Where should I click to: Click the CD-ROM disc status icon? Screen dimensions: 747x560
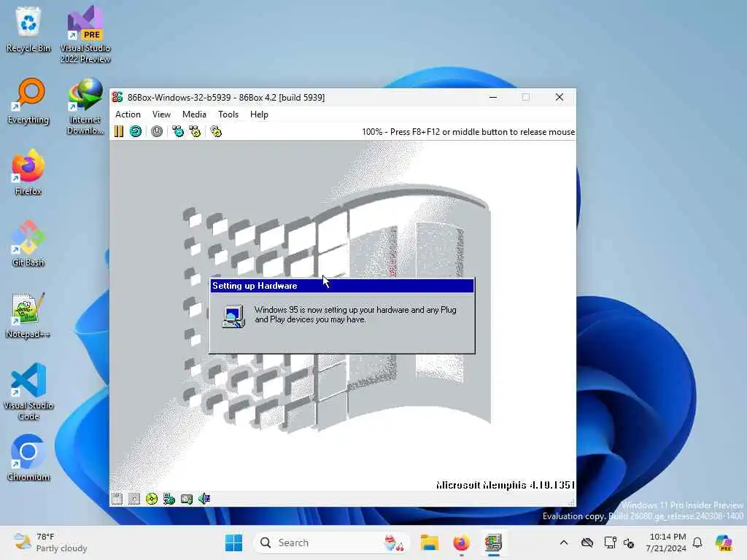(x=152, y=499)
